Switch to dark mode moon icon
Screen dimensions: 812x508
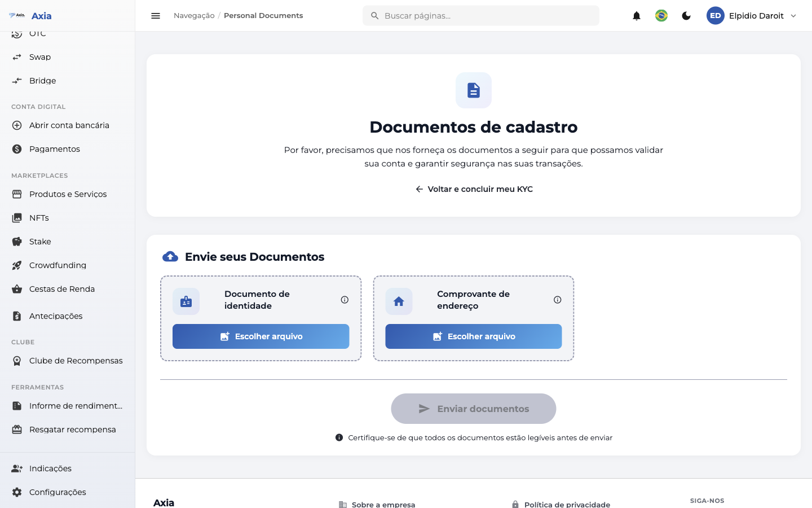(x=686, y=16)
